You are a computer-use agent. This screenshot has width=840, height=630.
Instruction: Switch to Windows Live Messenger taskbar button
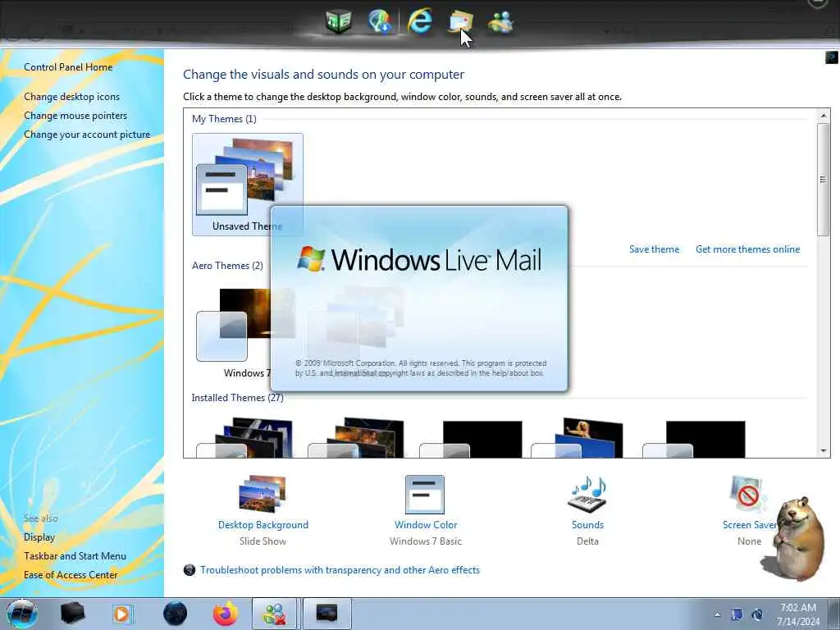click(x=274, y=614)
